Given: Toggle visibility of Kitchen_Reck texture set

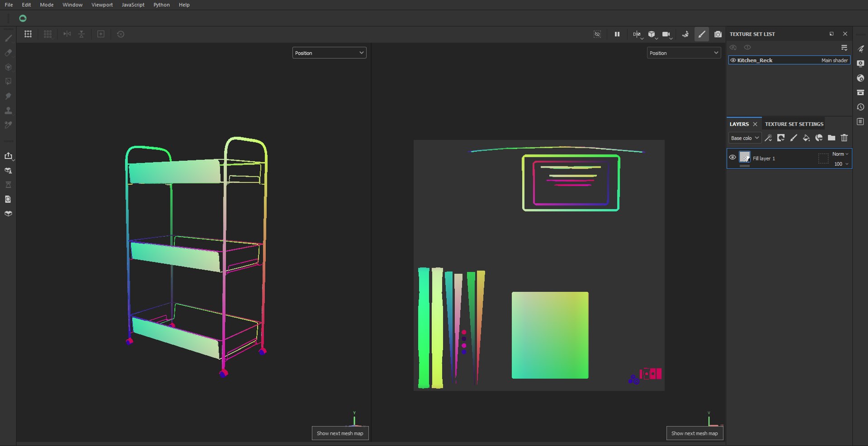Looking at the screenshot, I should pyautogui.click(x=733, y=60).
